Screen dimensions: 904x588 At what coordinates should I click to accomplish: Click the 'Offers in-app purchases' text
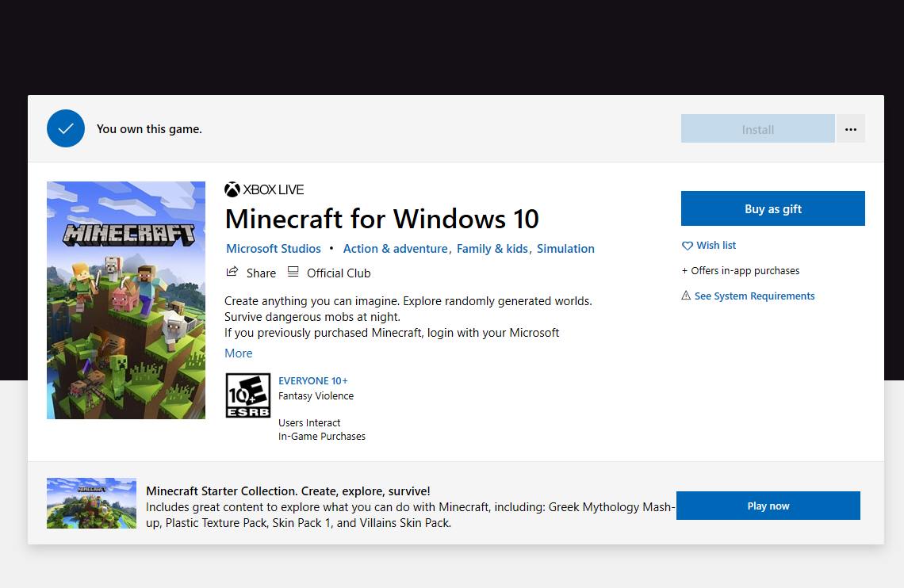(741, 271)
